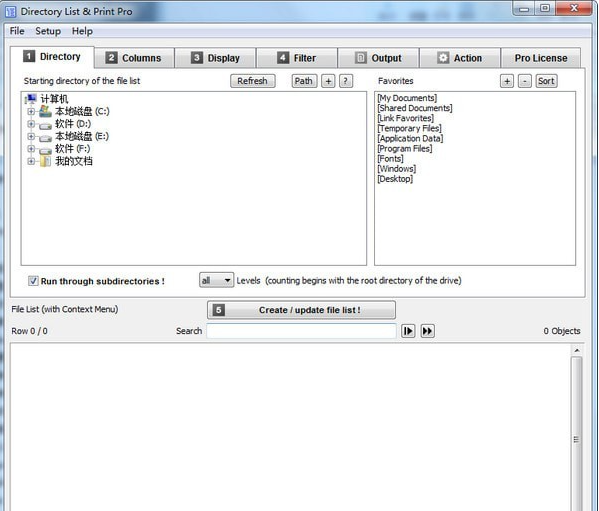Screen dimensions: 599x511
Task: Click the 本地磁盘 (E:) drive icon
Action: (45, 137)
